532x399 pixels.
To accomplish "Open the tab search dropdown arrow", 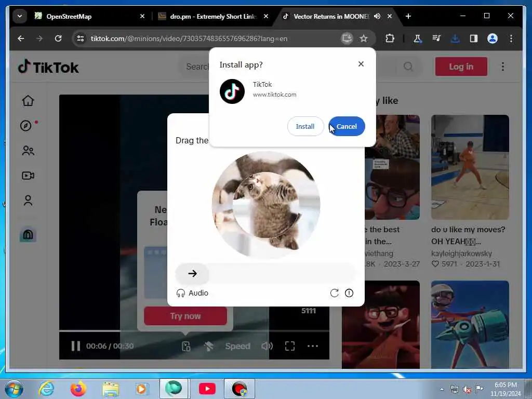I will [20, 16].
